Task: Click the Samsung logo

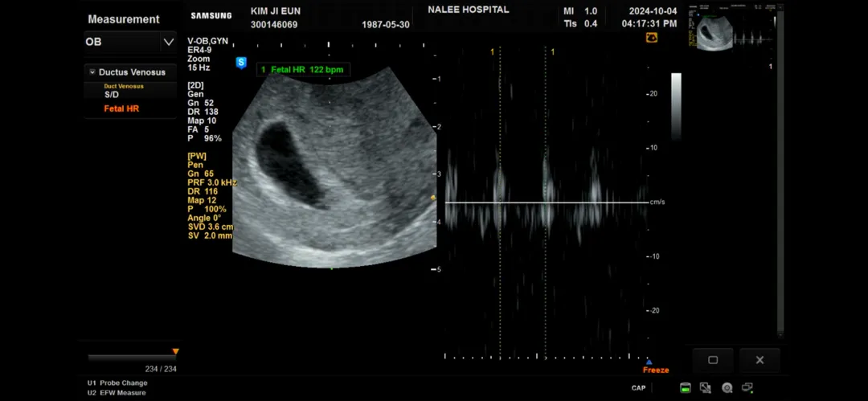Action: pyautogui.click(x=211, y=15)
